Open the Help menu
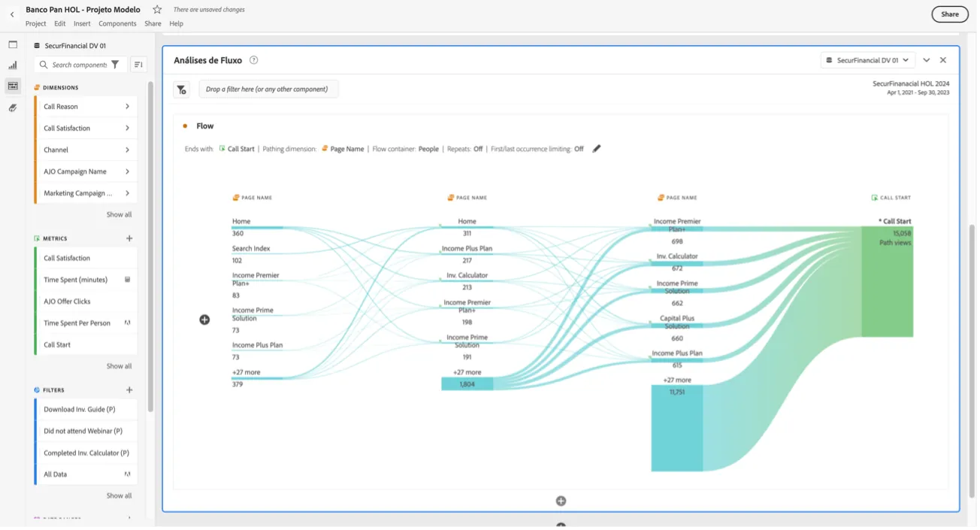The width and height of the screenshot is (980, 530). (x=176, y=24)
